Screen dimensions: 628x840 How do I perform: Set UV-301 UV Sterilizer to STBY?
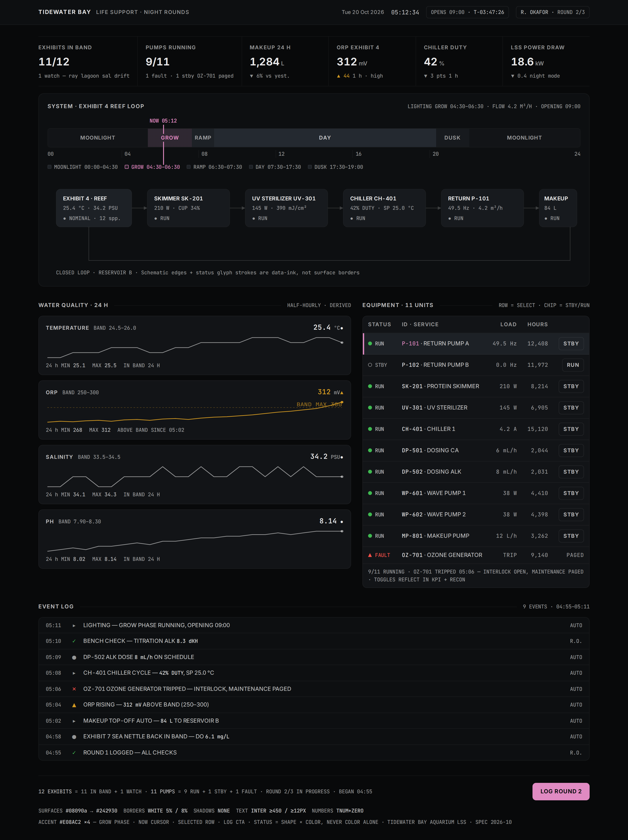tap(571, 408)
